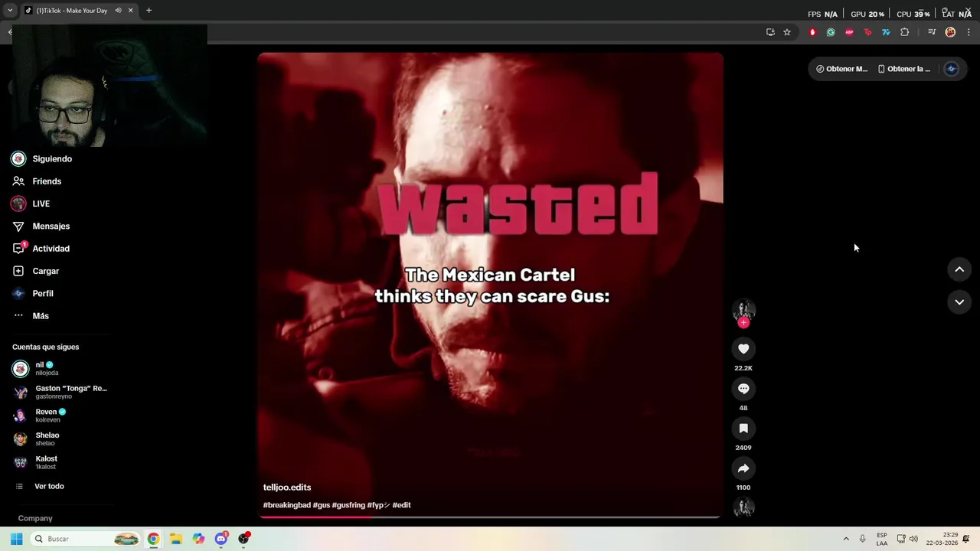Open Copilot from the taskbar

click(x=198, y=539)
